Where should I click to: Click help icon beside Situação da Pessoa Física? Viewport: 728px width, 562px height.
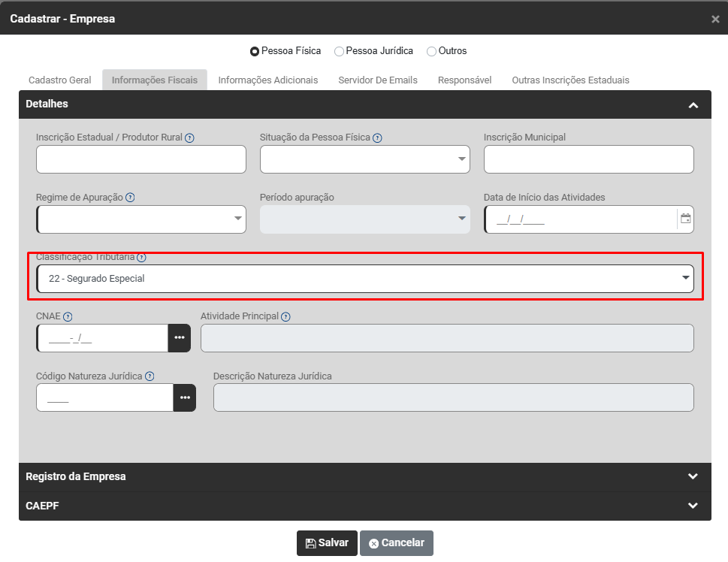click(377, 138)
